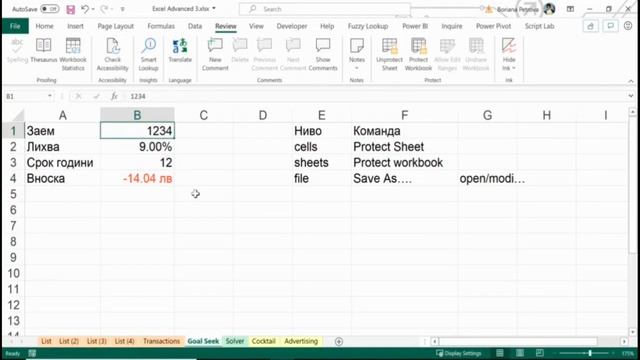Screen dimensions: 640x360
Task: Add a new sheet with the plus icon
Action: point(339,341)
